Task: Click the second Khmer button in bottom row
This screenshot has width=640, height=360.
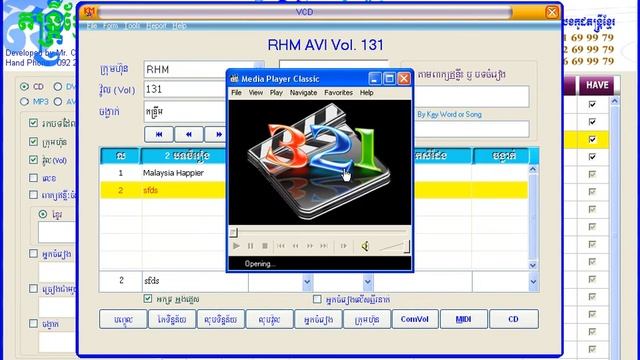Action: point(172,319)
